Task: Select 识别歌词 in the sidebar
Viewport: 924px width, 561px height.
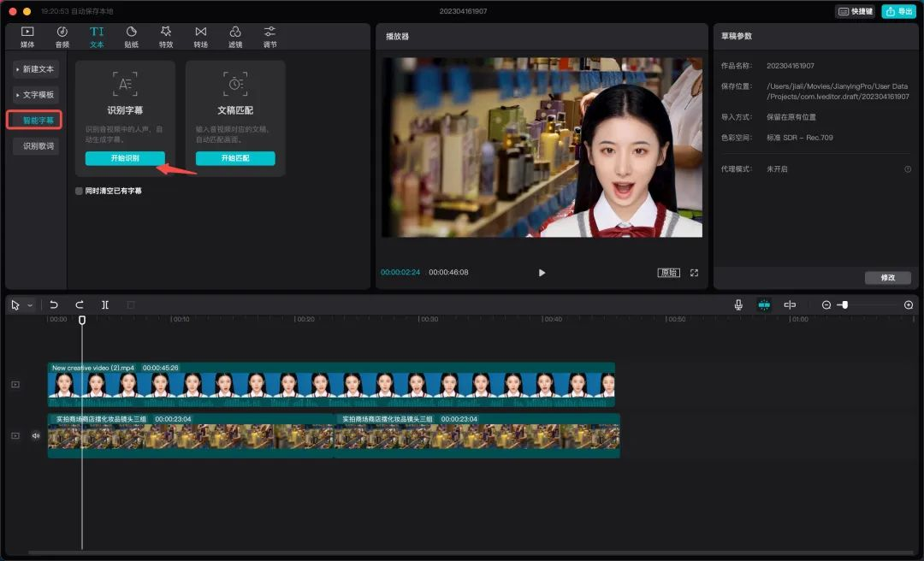Action: pos(35,145)
